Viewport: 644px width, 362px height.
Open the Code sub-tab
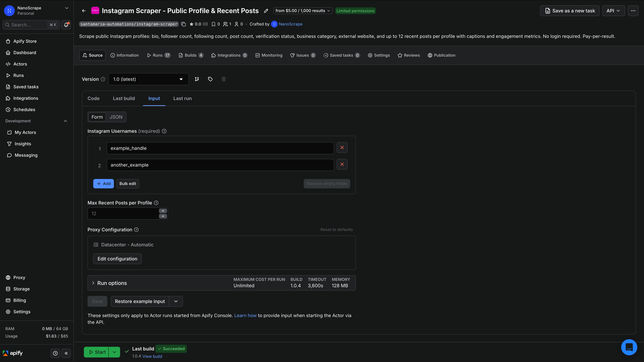tap(94, 98)
